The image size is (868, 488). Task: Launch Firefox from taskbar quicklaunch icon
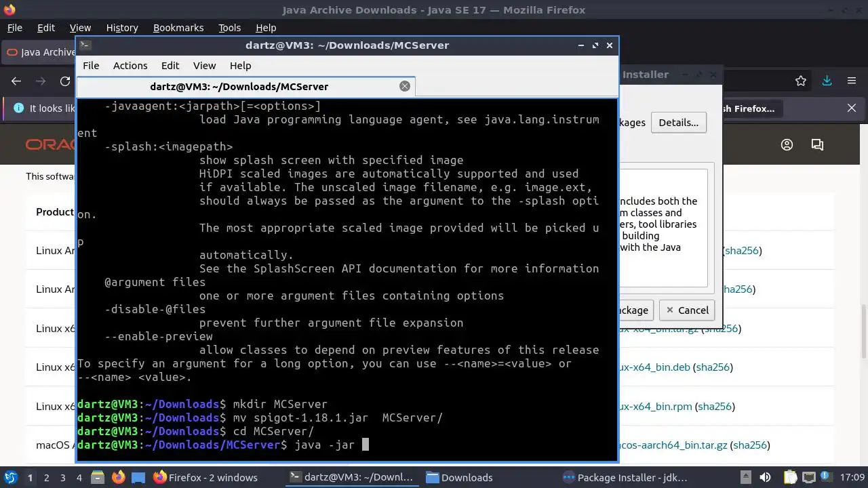click(118, 478)
